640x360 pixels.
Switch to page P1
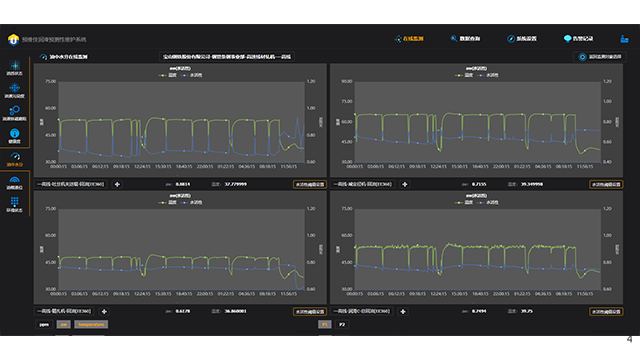coord(325,324)
